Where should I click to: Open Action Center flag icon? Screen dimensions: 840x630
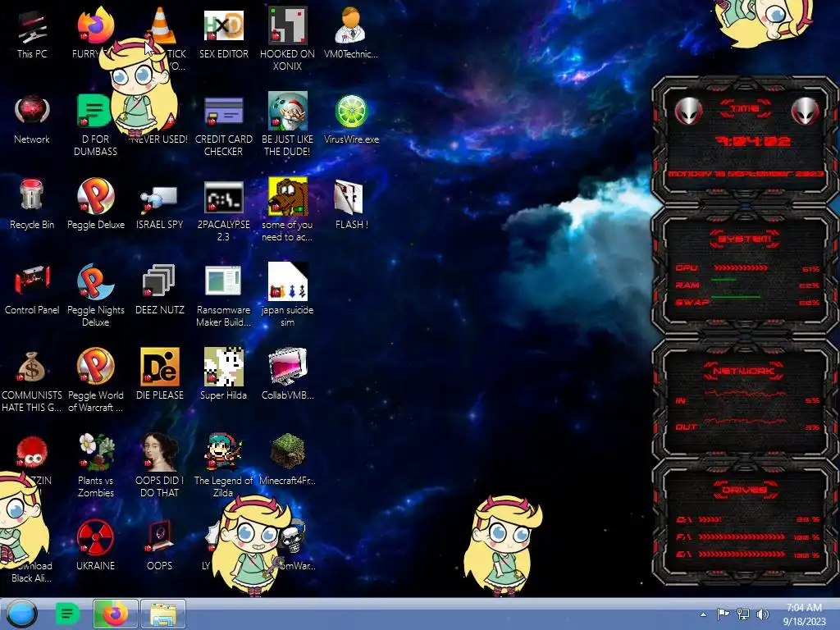click(723, 614)
